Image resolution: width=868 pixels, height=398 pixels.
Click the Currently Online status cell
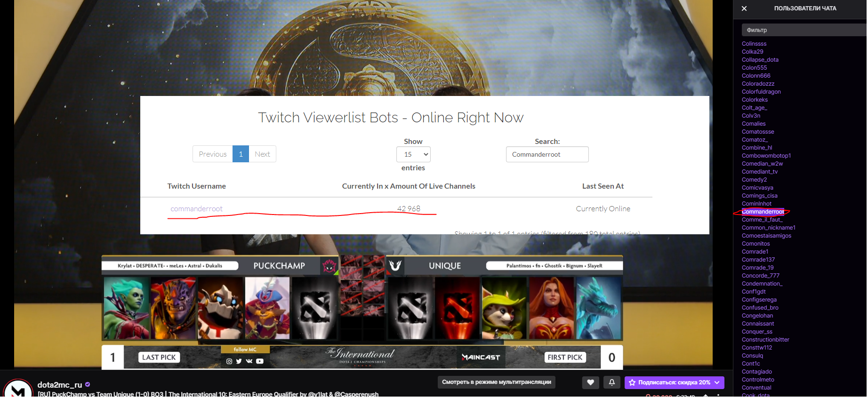coord(603,209)
